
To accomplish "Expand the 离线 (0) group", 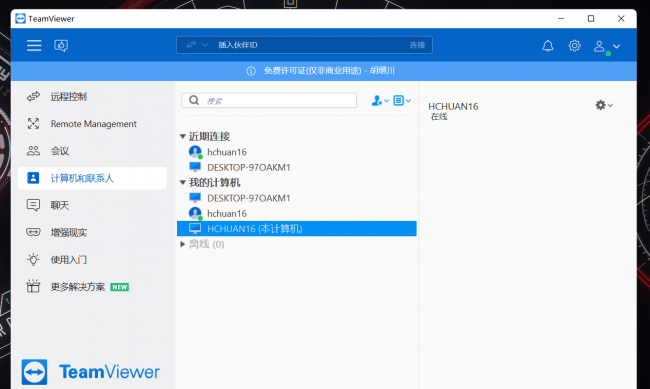I will [182, 244].
